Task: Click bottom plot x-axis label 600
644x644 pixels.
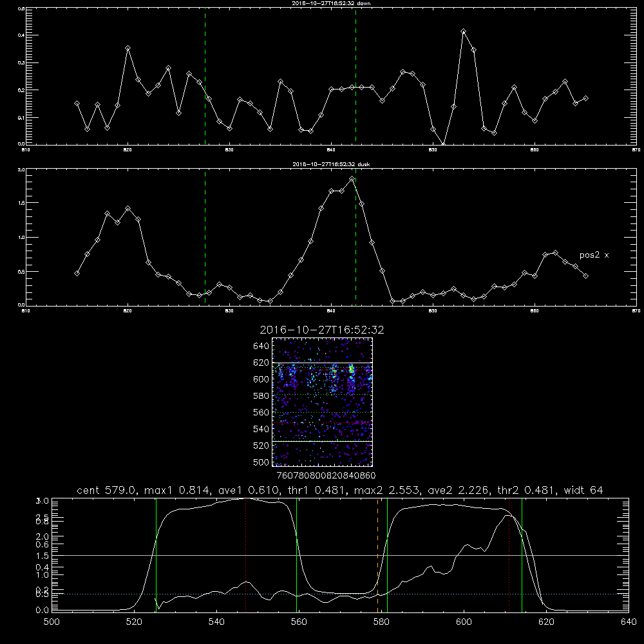Action: (464, 622)
